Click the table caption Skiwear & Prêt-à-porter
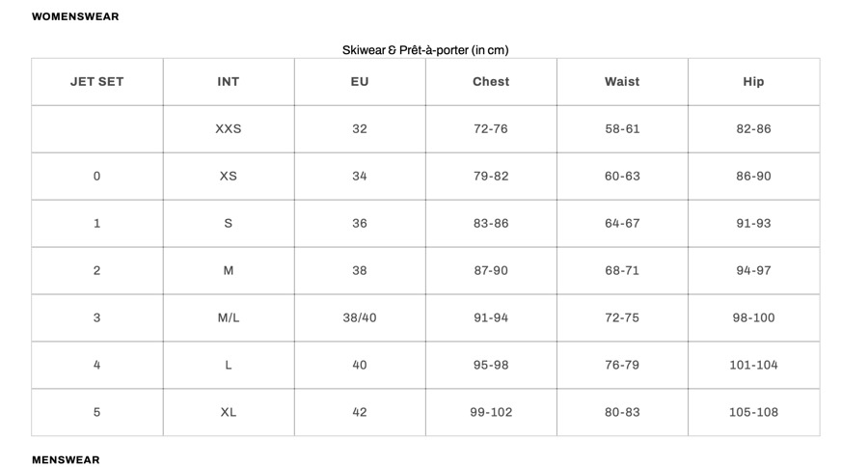868x467 pixels. pos(425,50)
